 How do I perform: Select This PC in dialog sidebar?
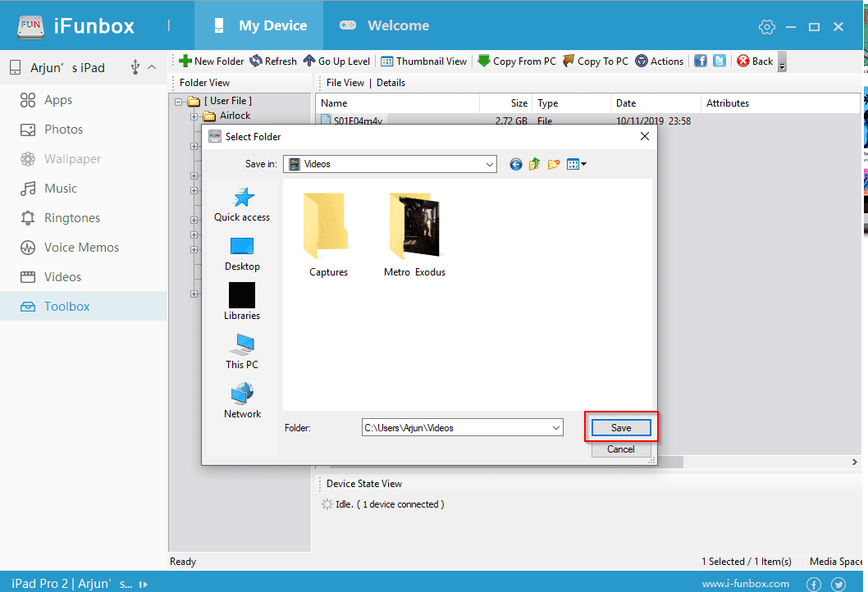(242, 351)
